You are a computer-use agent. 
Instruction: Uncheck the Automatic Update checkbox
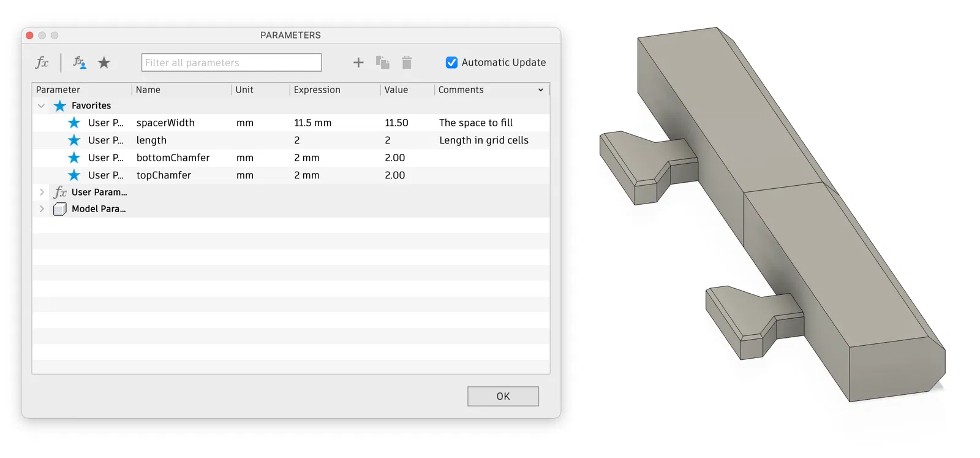pyautogui.click(x=451, y=63)
